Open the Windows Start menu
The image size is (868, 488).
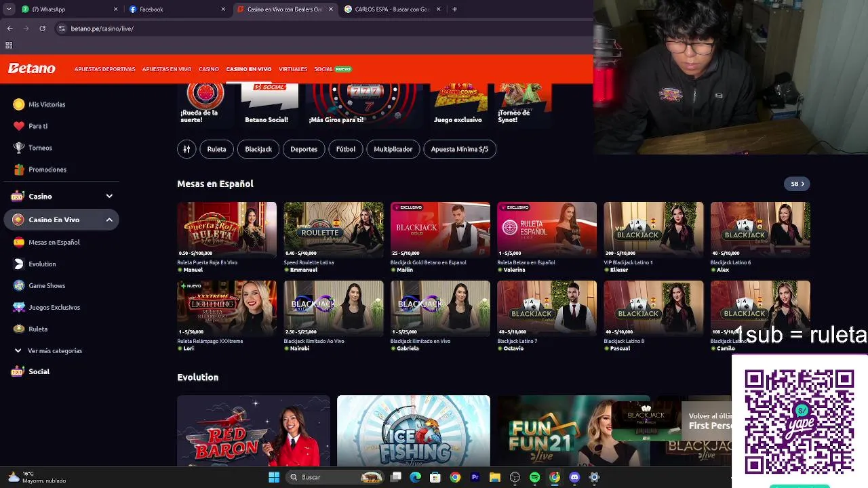[274, 477]
